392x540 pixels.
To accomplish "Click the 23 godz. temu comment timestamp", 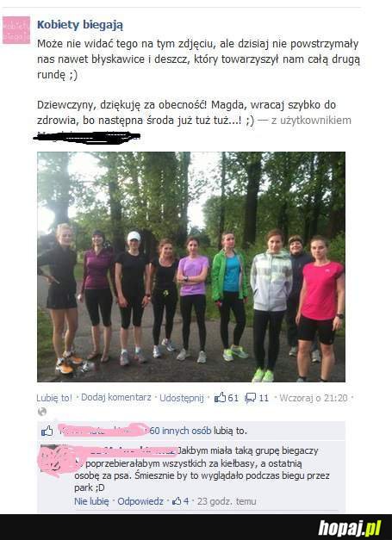I will click(227, 501).
